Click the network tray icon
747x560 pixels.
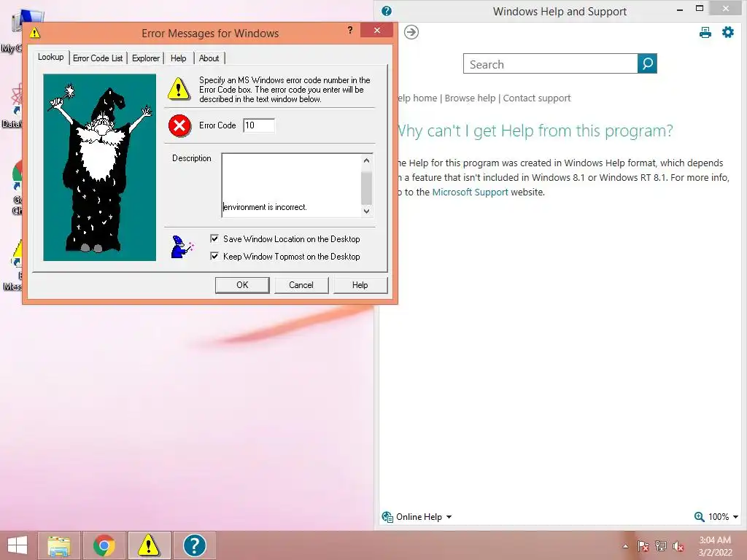(661, 546)
